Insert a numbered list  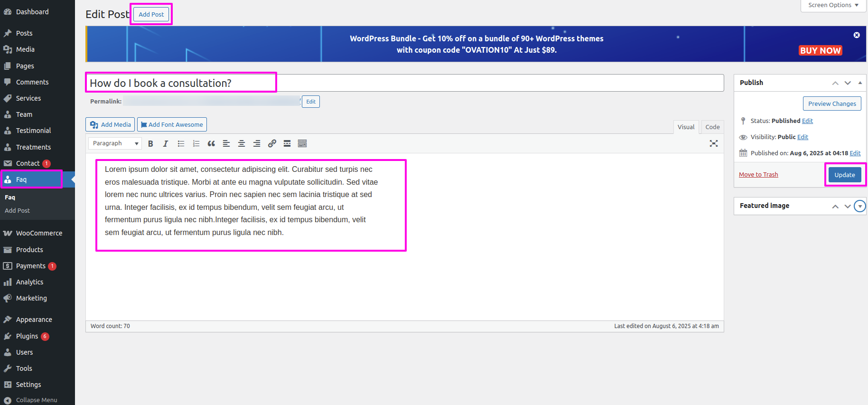coord(196,143)
